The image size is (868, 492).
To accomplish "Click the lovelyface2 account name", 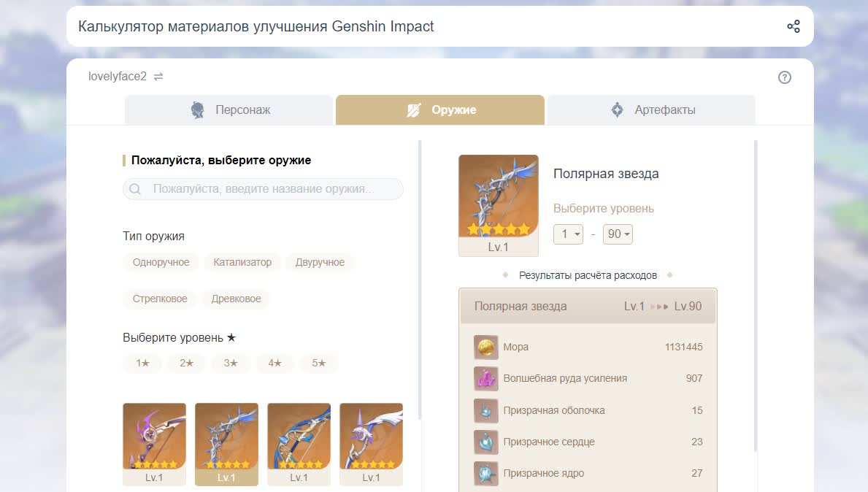I will pos(118,77).
